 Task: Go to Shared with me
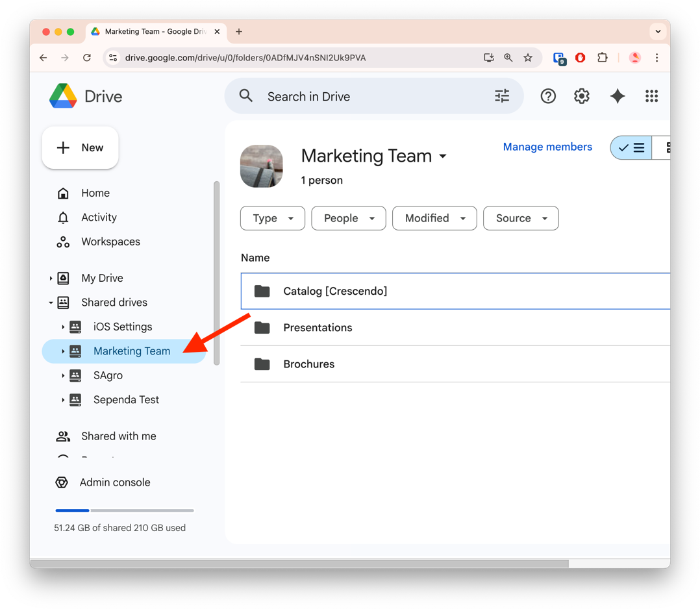(x=118, y=436)
